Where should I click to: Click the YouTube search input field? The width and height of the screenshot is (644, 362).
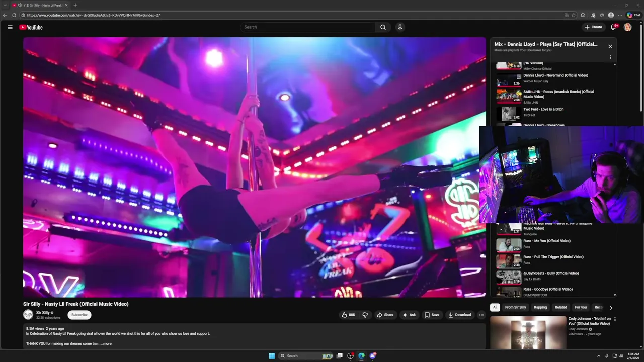point(308,27)
